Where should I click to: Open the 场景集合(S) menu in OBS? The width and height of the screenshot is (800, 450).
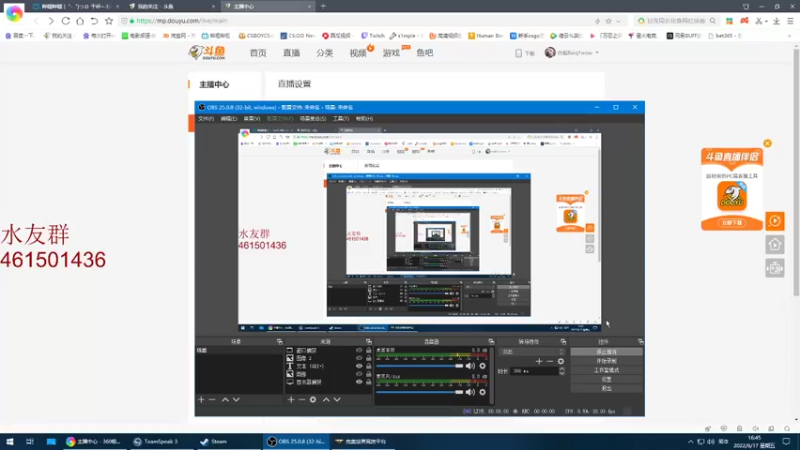(313, 118)
